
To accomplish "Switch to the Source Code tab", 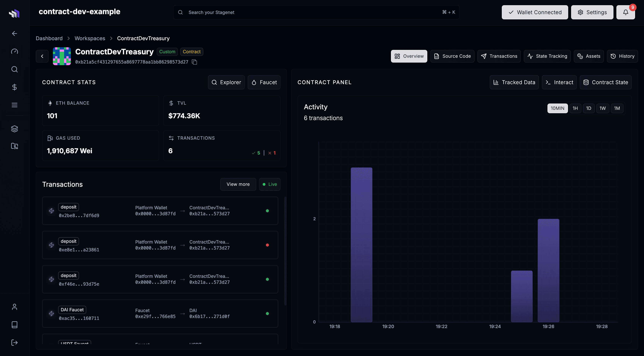I will click(x=452, y=56).
